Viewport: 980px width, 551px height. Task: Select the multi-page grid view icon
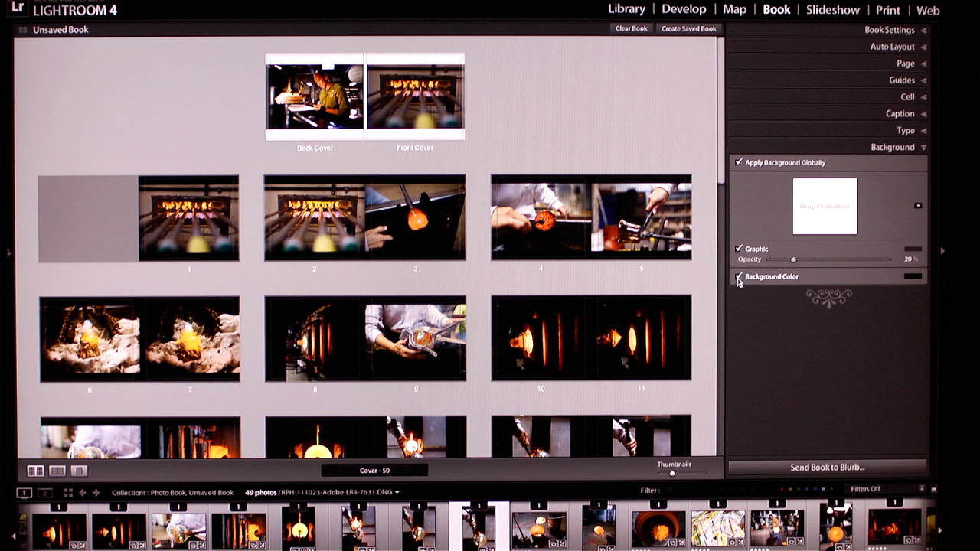[x=36, y=471]
